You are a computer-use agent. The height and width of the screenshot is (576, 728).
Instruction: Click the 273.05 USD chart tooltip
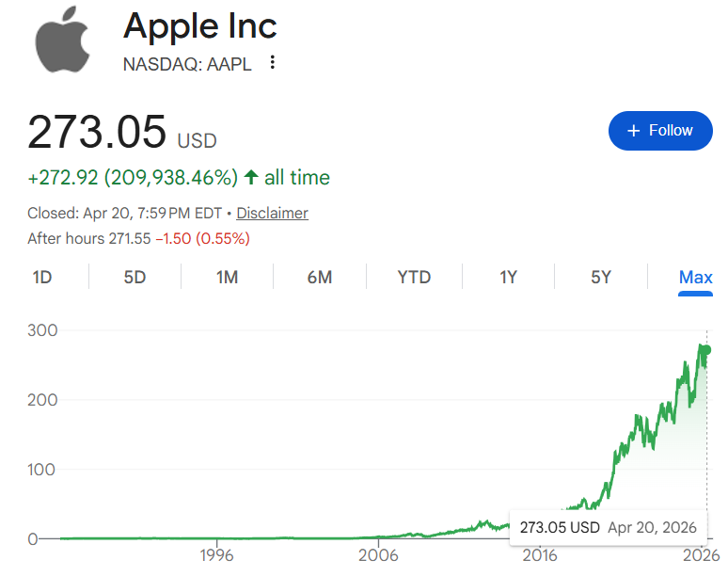(x=608, y=527)
